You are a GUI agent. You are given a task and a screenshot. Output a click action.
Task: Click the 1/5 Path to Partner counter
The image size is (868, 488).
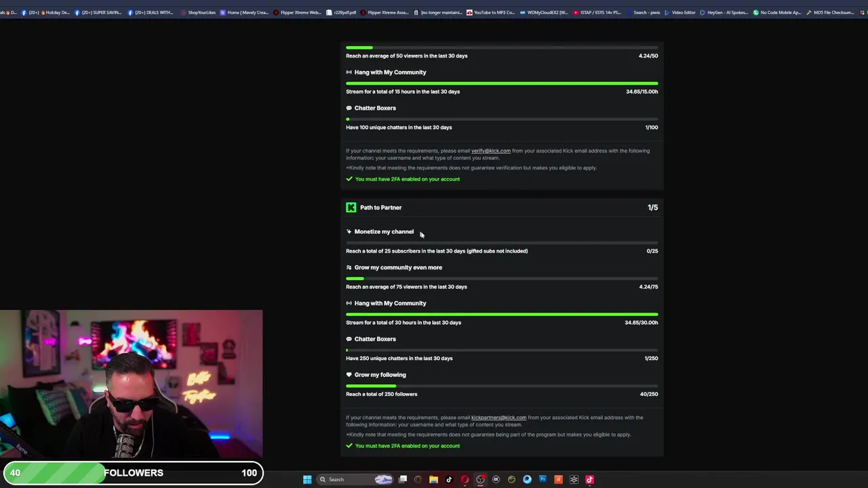pyautogui.click(x=652, y=207)
